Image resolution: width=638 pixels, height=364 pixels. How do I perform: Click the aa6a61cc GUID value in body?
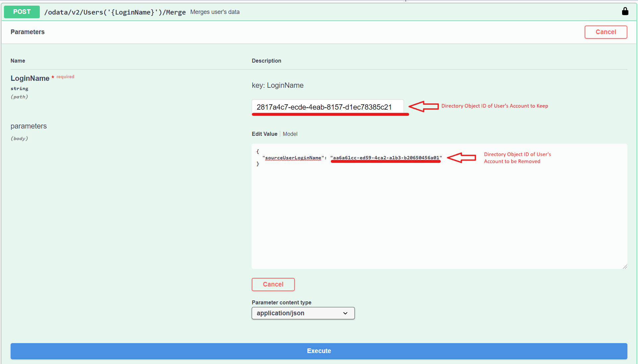386,158
